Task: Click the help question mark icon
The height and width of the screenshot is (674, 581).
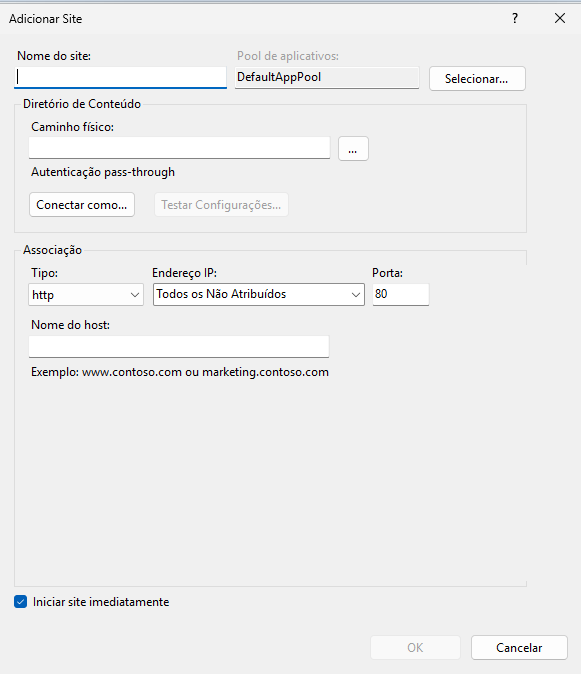Action: (x=515, y=18)
